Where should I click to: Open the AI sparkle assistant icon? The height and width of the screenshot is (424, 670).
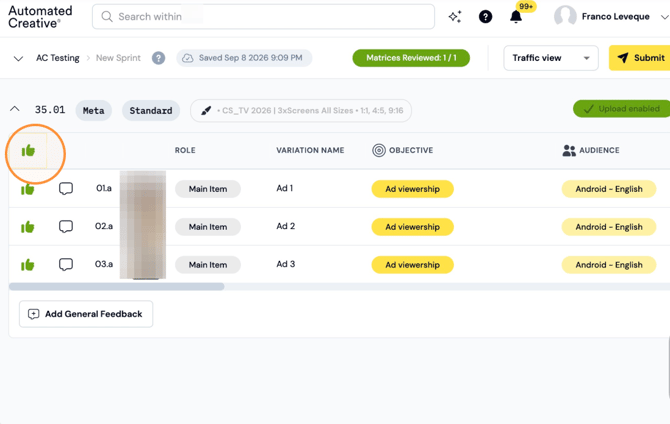(x=455, y=17)
